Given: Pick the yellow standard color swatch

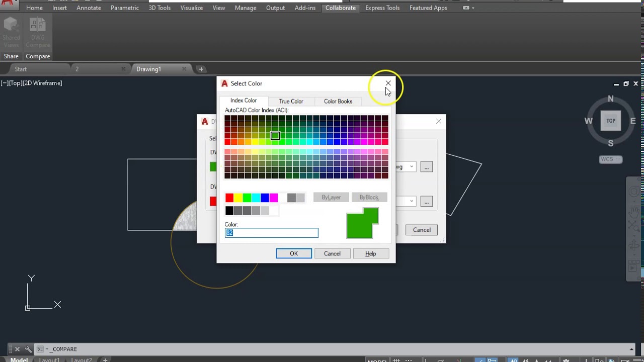Looking at the screenshot, I should point(238,198).
